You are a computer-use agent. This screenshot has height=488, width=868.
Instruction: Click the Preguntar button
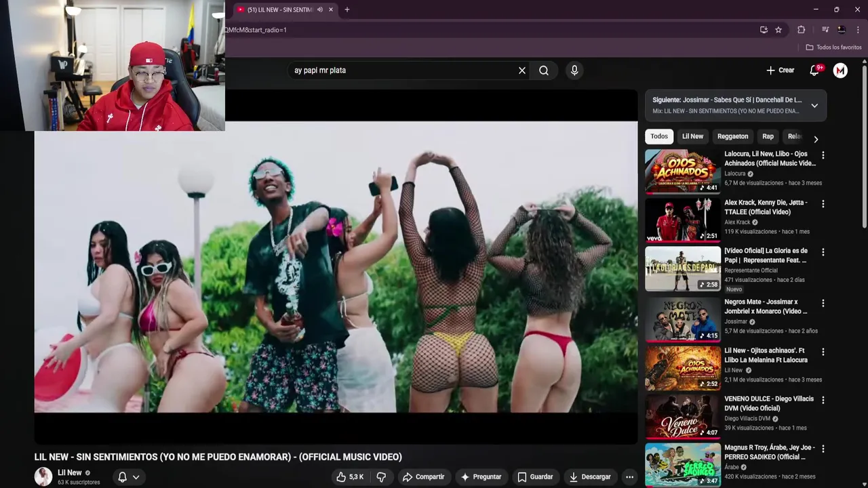[481, 477]
